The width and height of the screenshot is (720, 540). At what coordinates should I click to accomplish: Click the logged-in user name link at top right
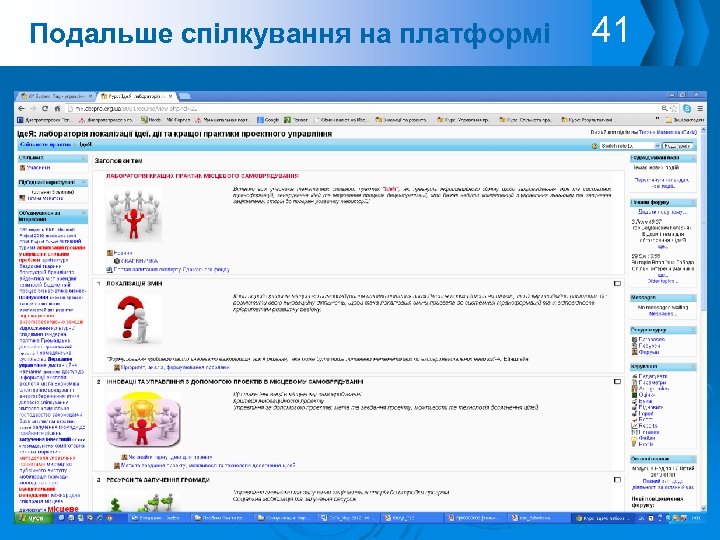tap(668, 132)
